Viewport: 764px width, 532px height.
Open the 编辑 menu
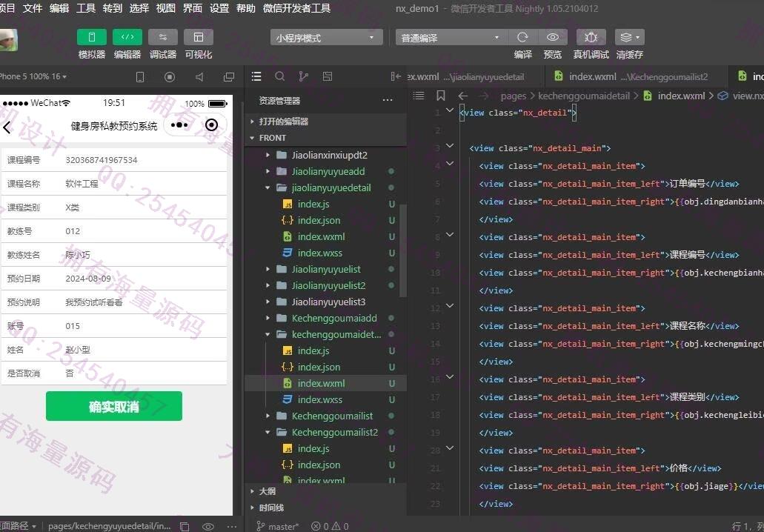point(59,8)
